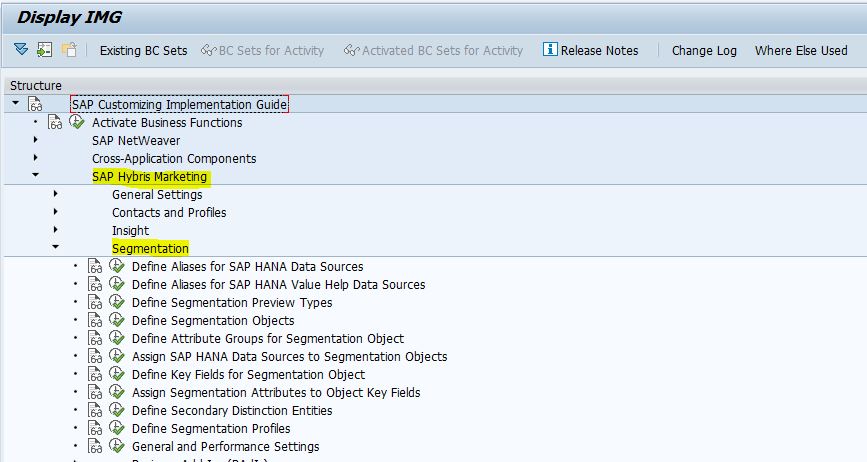Select 'Define Segmentation Objects' text

[213, 321]
